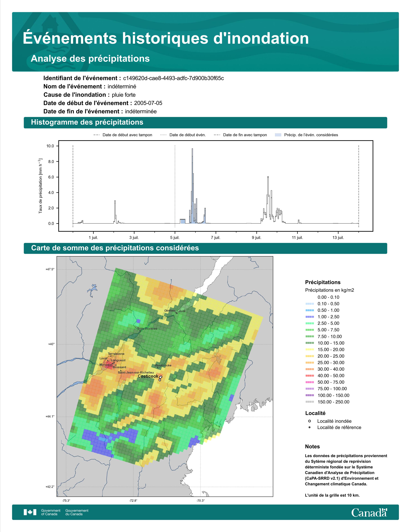Click the Brossard label on the map
The image size is (411, 532).
pos(119,367)
